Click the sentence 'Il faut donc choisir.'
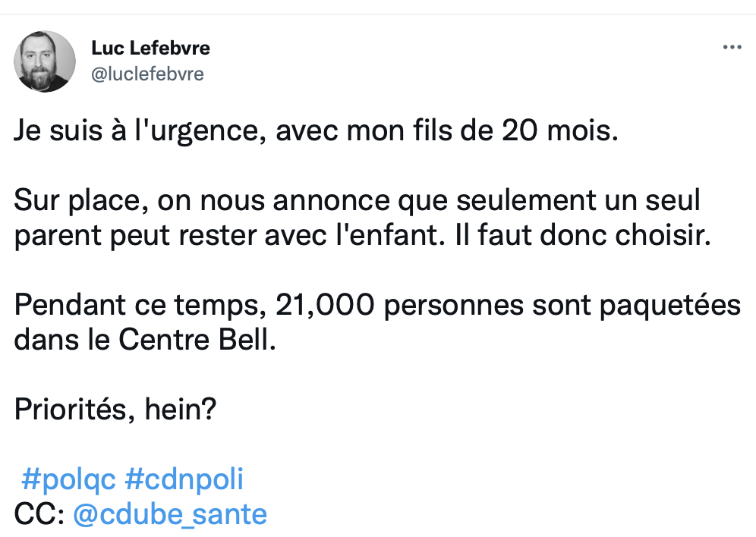 [583, 236]
